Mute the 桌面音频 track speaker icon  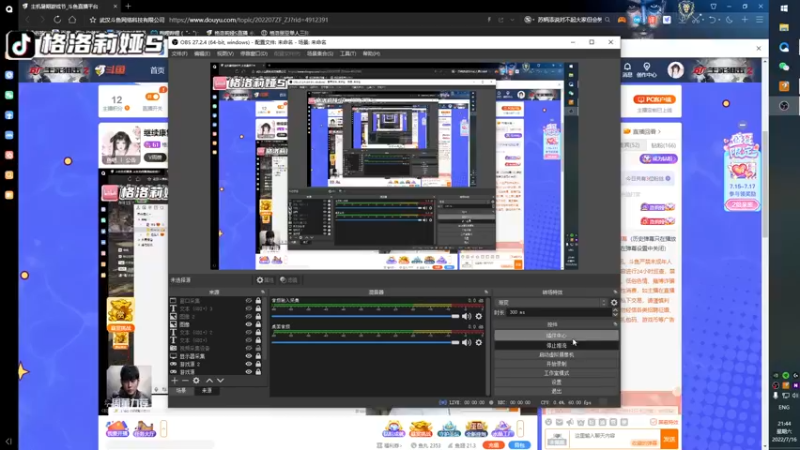pos(466,342)
